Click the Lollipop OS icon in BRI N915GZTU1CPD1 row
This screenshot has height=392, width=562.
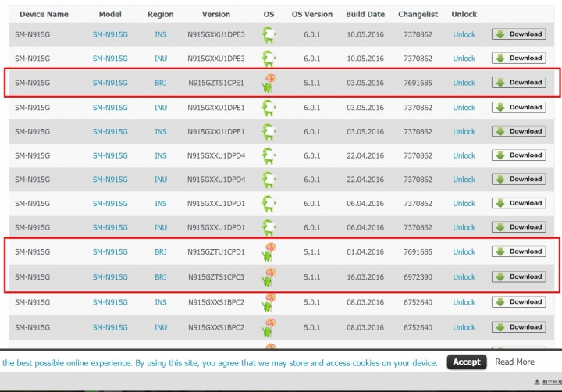(269, 251)
